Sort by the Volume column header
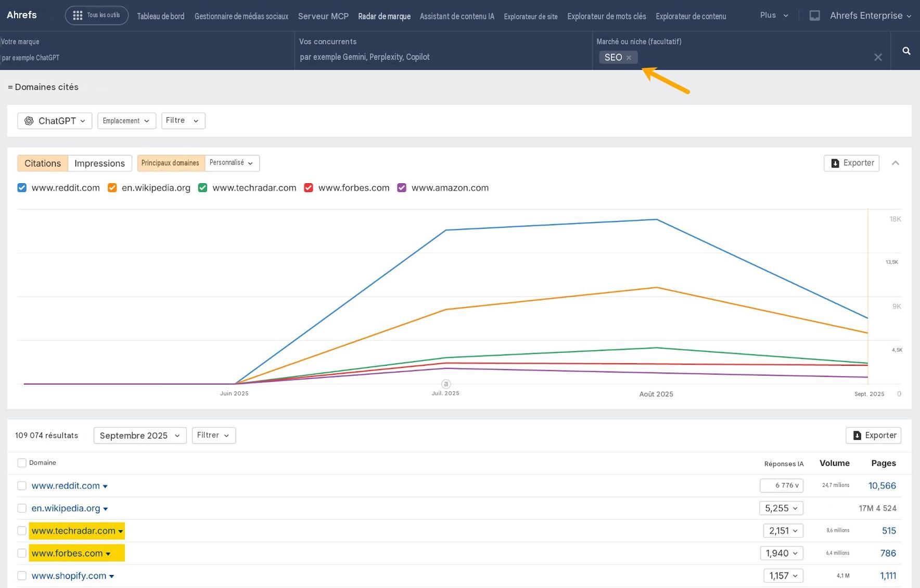 tap(835, 463)
